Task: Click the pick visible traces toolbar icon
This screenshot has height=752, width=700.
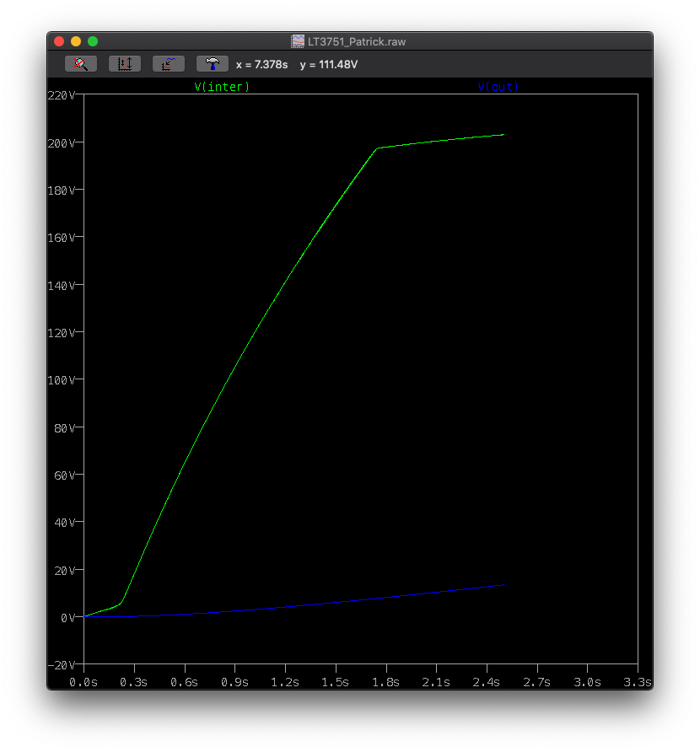Action: [x=169, y=64]
